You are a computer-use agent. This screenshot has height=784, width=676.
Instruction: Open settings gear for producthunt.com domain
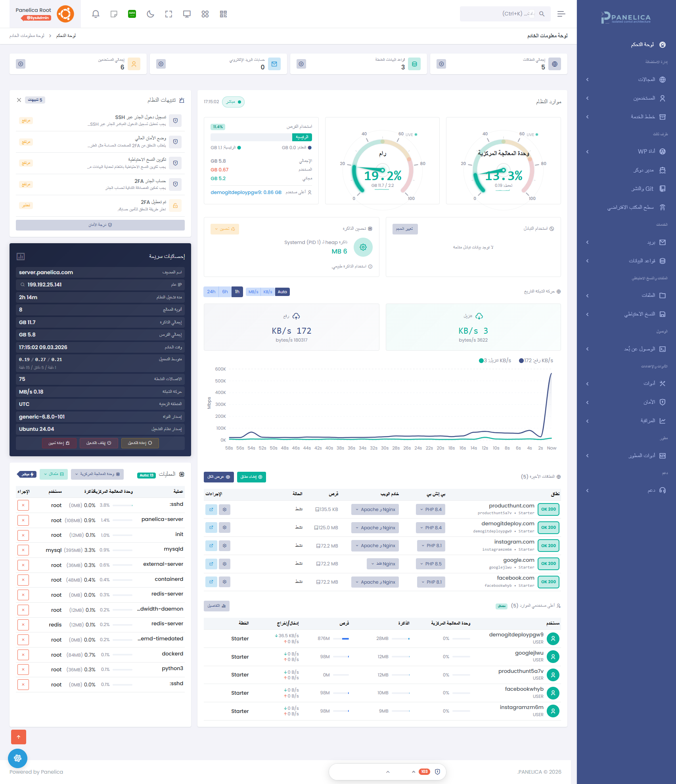pos(225,509)
